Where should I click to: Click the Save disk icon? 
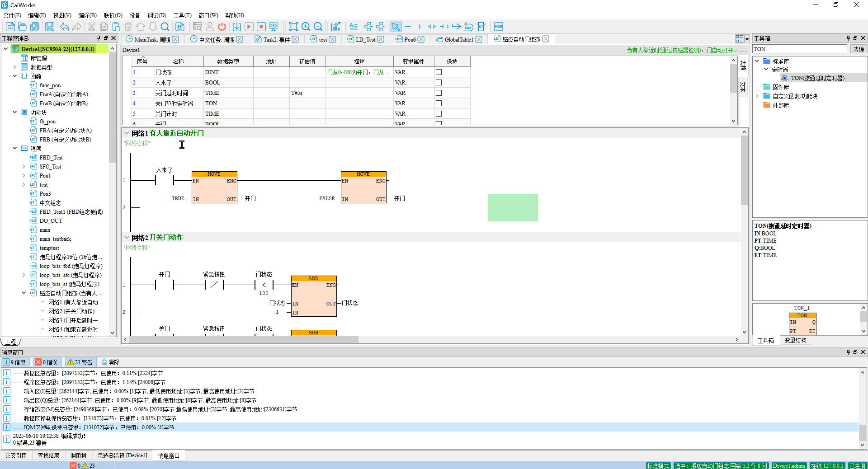point(49,27)
